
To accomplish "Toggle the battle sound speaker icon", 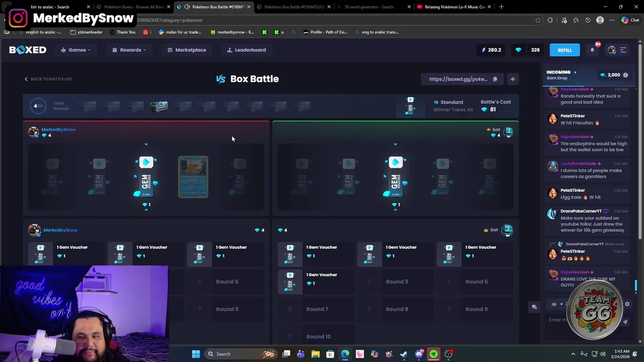I will tap(512, 79).
